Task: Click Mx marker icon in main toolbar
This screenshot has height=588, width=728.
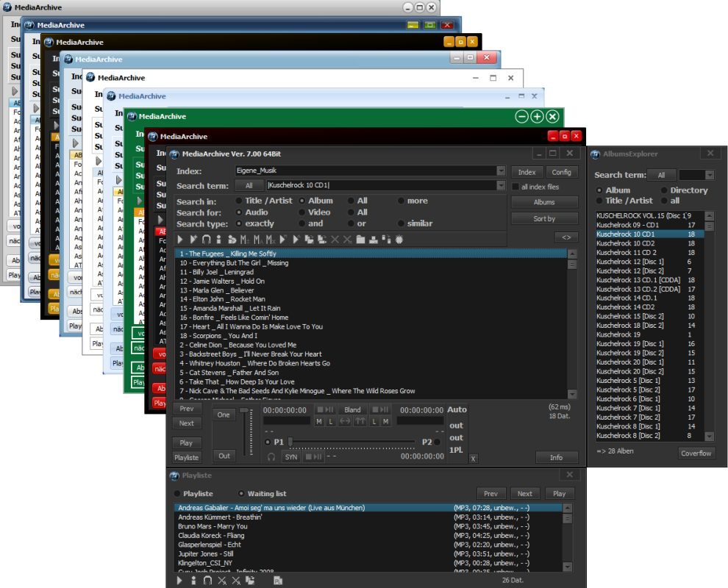Action: point(271,240)
